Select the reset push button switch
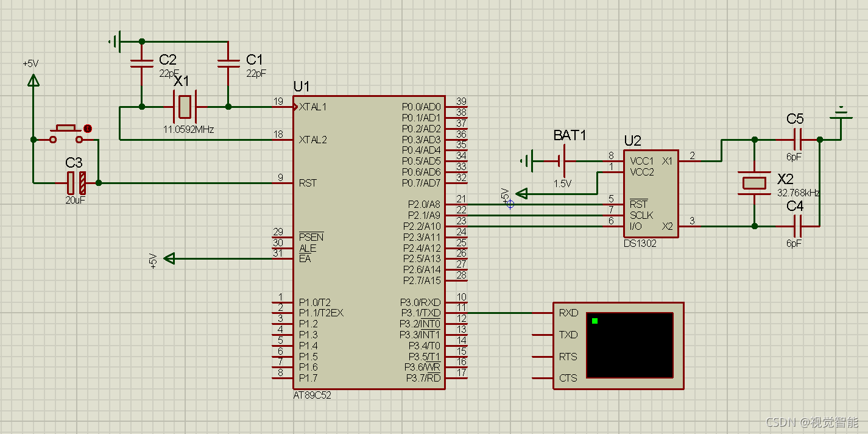The width and height of the screenshot is (868, 434). pos(66,134)
